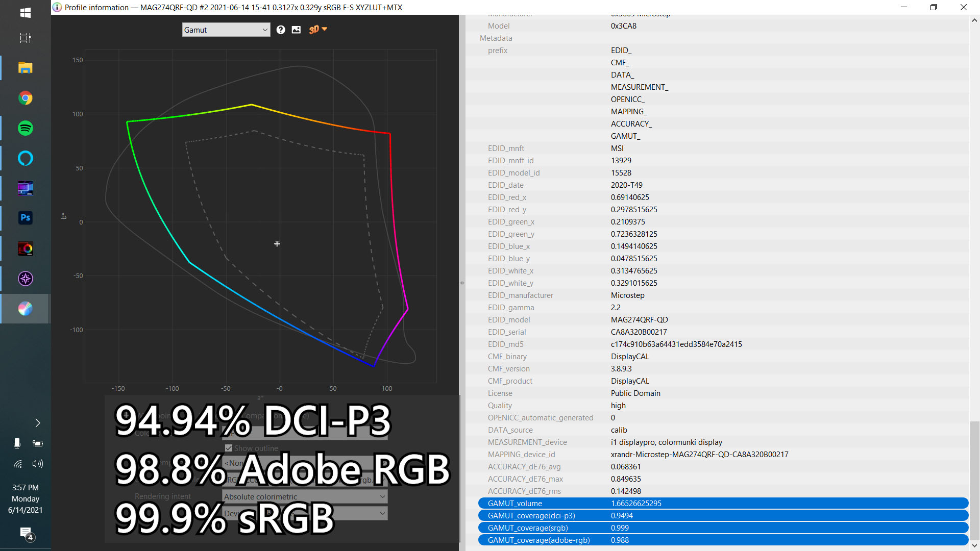Viewport: 980px width, 551px height.
Task: Open the purple MSI display app in taskbar
Action: (x=26, y=188)
